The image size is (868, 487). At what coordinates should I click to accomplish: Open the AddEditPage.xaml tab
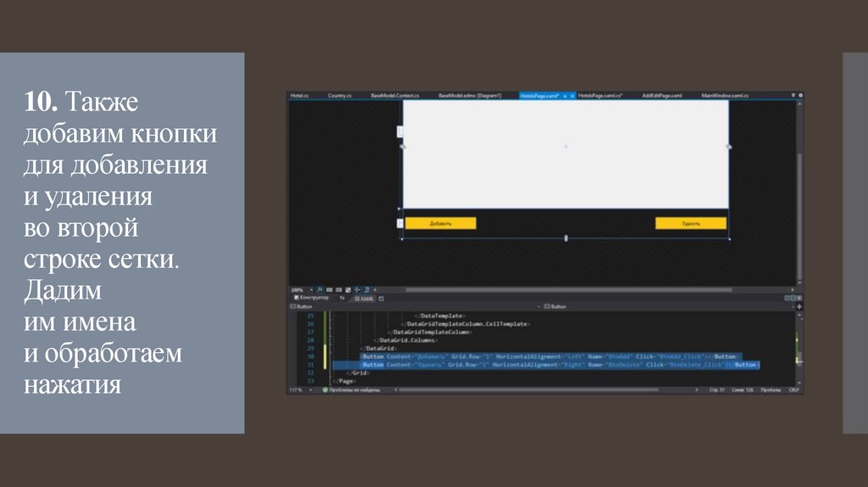(661, 96)
